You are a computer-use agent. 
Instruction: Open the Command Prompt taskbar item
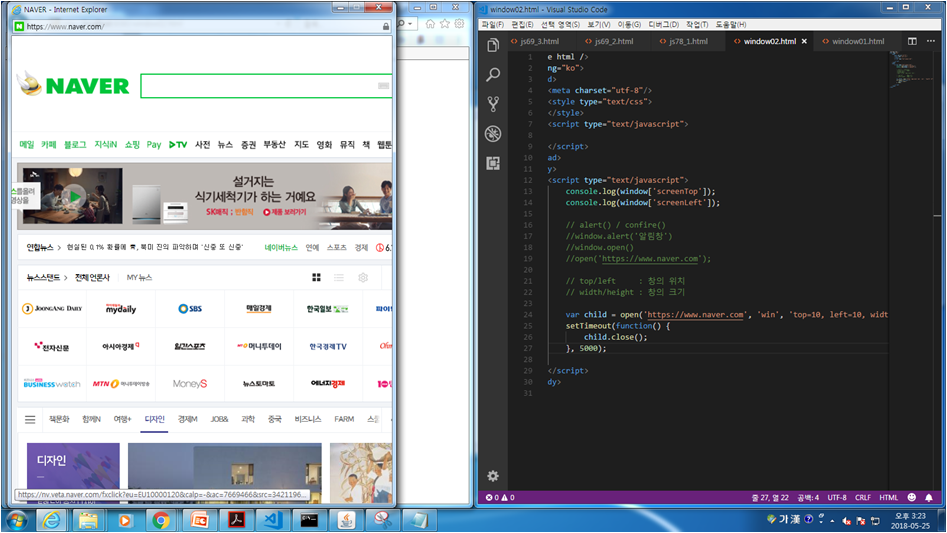(309, 520)
